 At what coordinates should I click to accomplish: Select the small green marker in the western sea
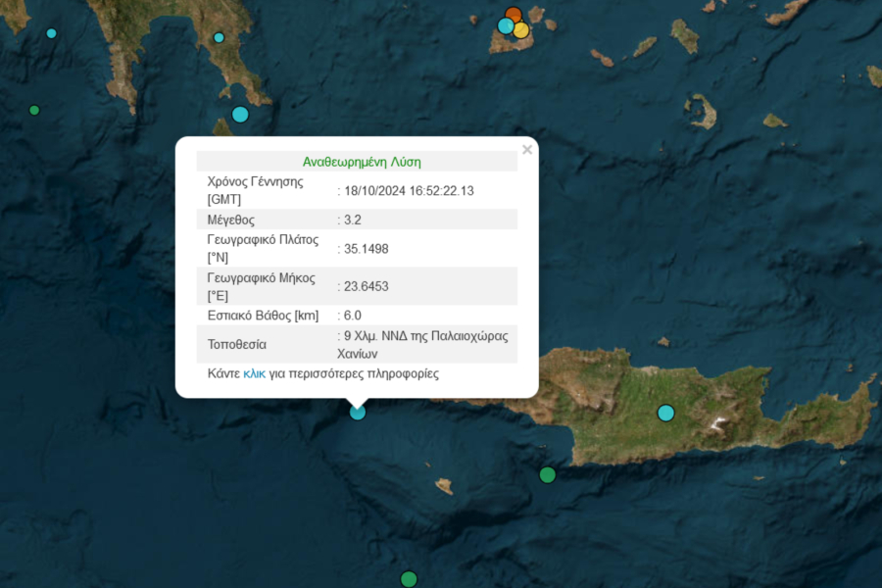coord(34,110)
